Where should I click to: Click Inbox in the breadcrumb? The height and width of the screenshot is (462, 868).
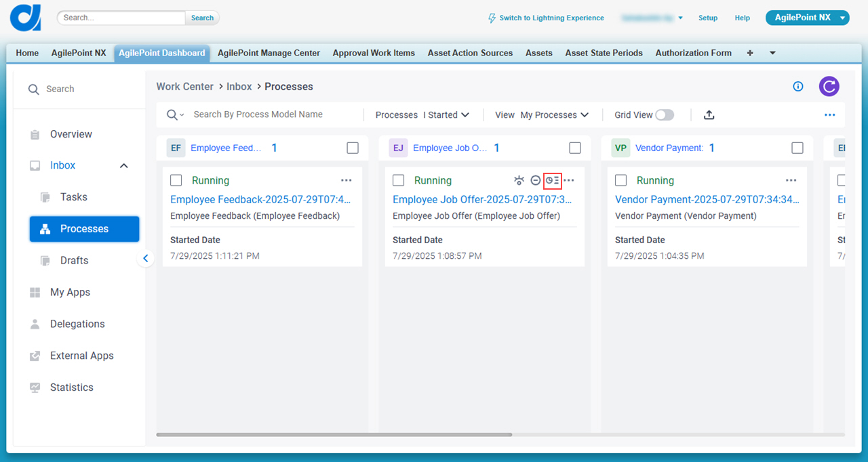tap(239, 87)
